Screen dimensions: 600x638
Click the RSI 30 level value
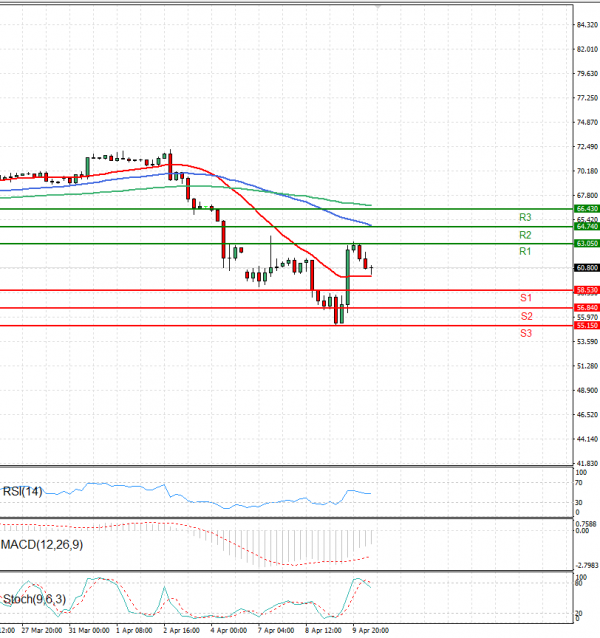pos(579,503)
